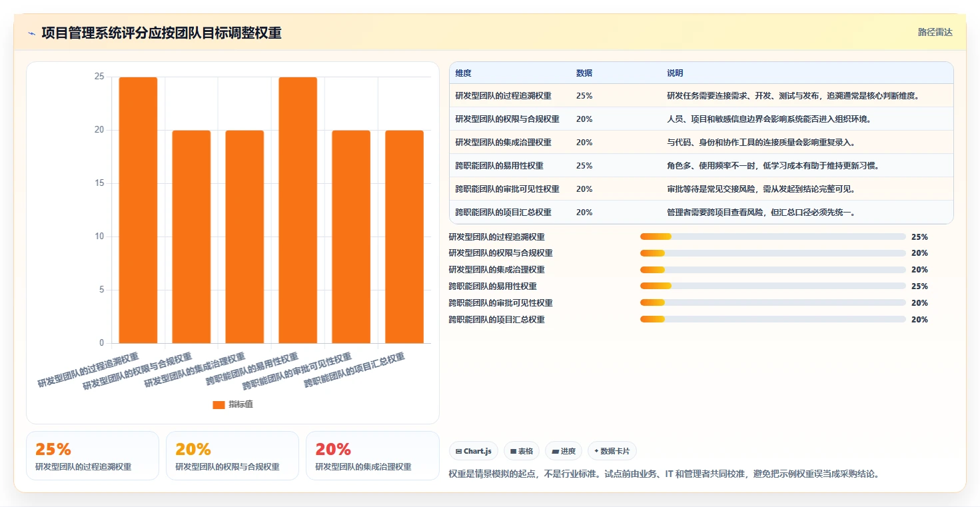Select the 数据卡片 tag chip
The image size is (980, 507).
pyautogui.click(x=612, y=451)
